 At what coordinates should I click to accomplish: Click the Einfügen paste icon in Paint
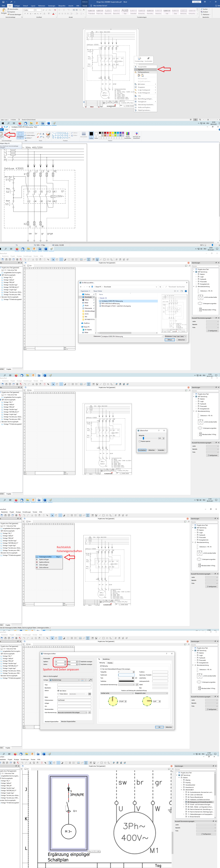pyautogui.click(x=1, y=134)
